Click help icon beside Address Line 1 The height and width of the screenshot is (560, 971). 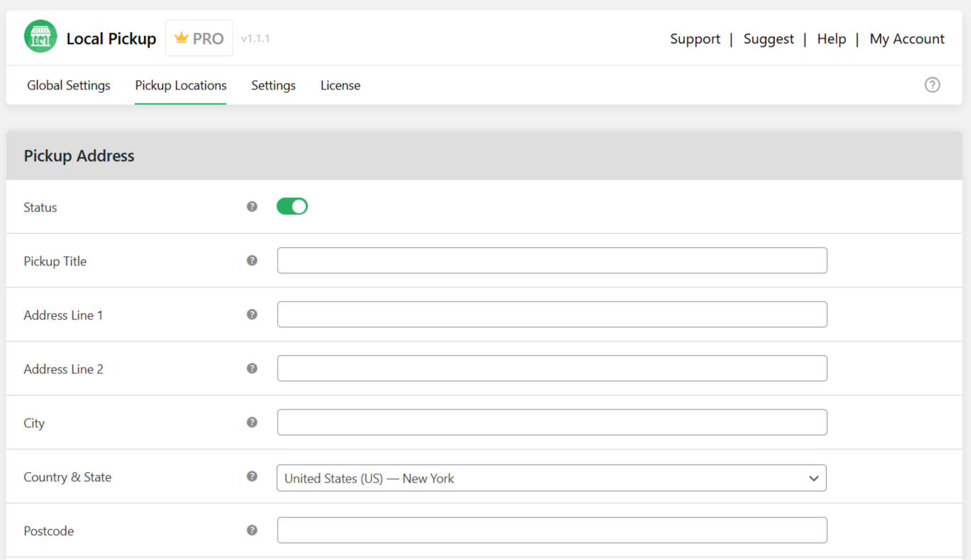[x=252, y=314]
